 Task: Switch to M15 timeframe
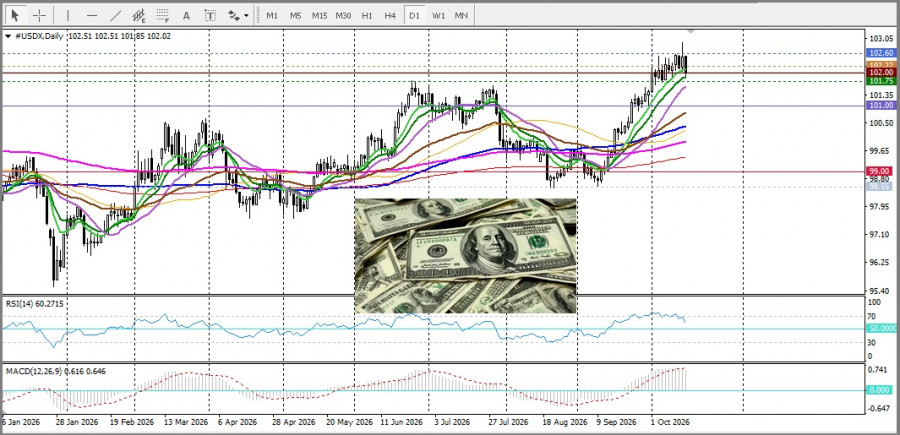point(319,15)
